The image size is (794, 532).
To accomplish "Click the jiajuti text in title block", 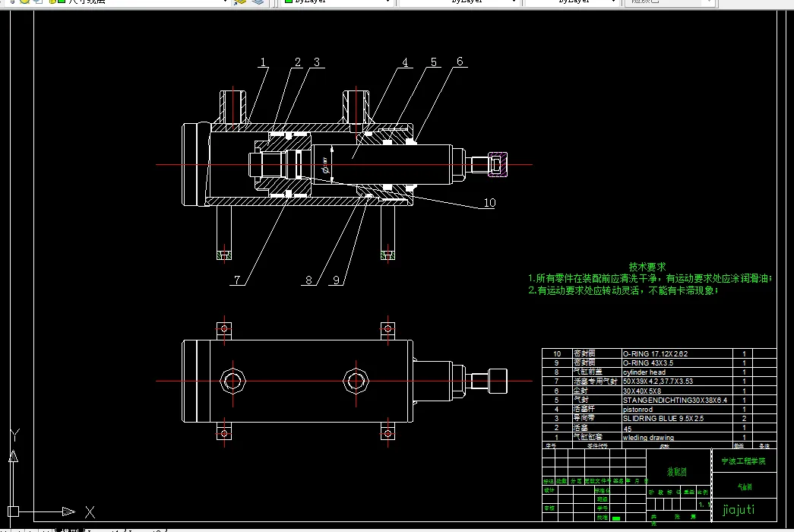I will click(x=739, y=509).
